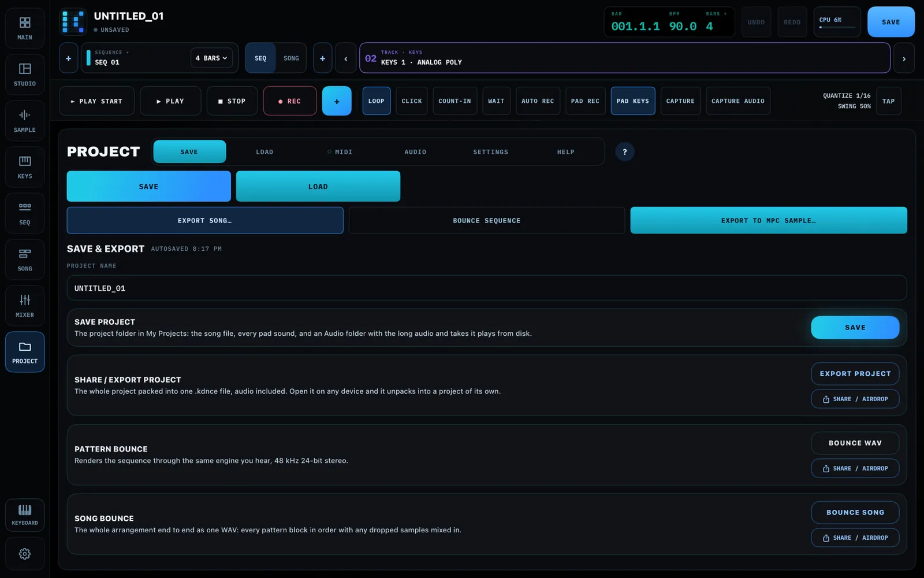Viewport: 924px width, 578px height.
Task: Toggle PAD REC
Action: [585, 101]
